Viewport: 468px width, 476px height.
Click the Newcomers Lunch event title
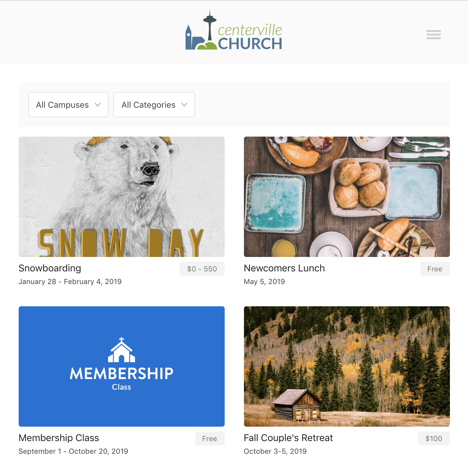click(284, 268)
